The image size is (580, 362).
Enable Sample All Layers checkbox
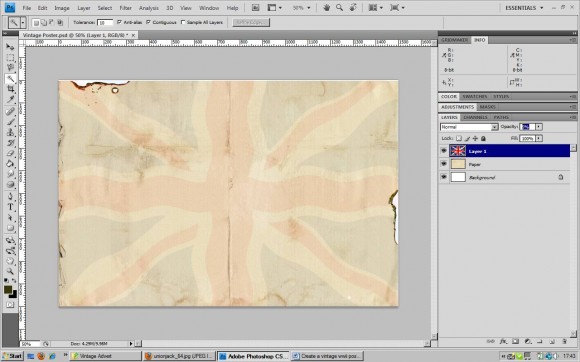(183, 22)
